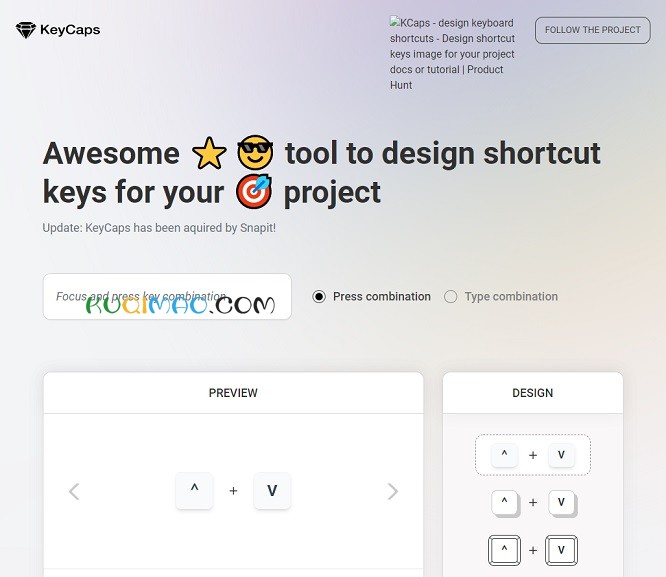Choose the raised shadow key design
This screenshot has height=577, width=666.
point(533,503)
